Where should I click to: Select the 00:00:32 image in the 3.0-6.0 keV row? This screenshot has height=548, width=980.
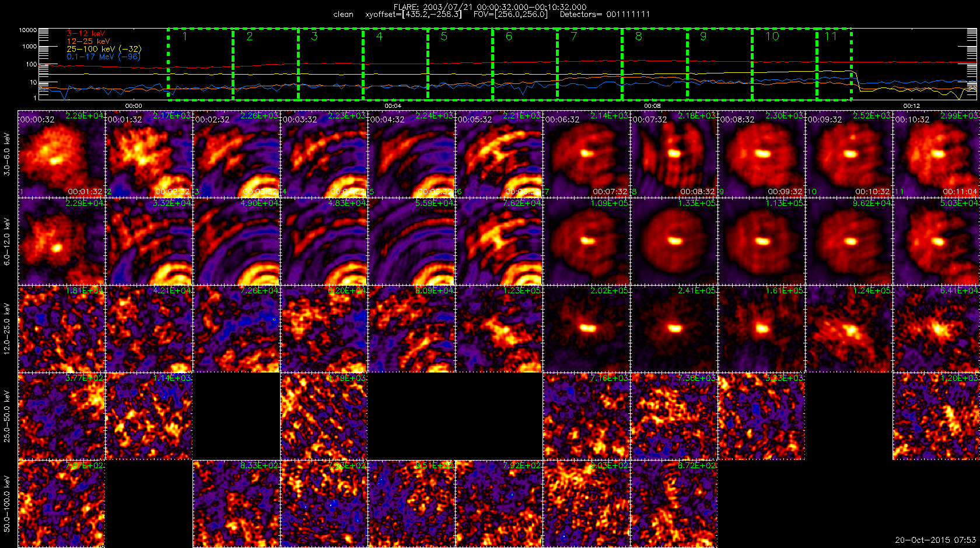[61, 154]
